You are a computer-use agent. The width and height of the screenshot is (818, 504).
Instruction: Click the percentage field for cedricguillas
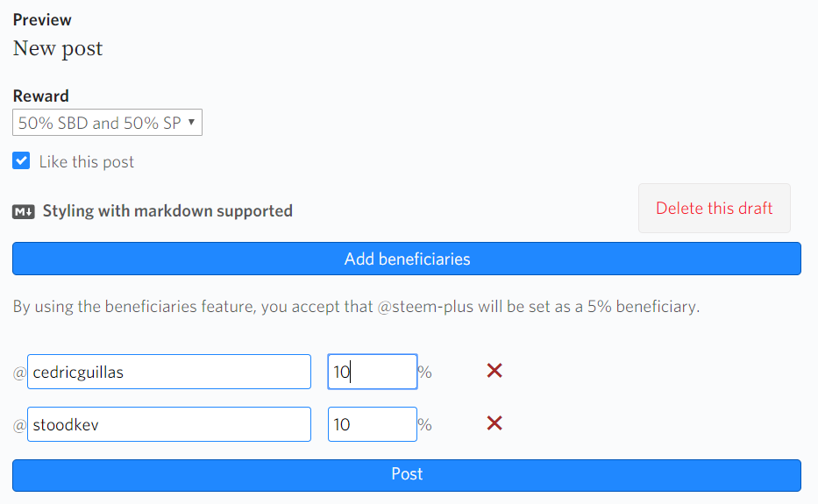[x=373, y=372]
